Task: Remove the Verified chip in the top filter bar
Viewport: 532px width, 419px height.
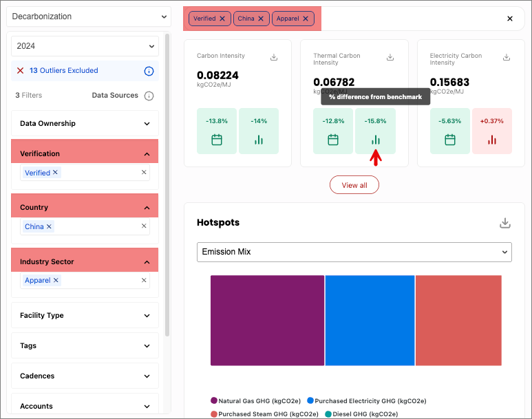Action: [x=222, y=19]
